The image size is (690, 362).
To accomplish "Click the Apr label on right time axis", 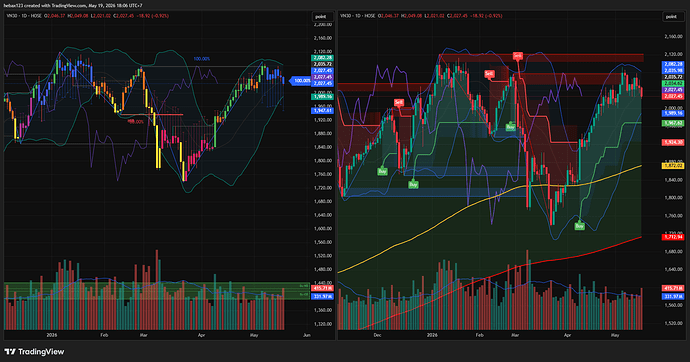I will click(x=567, y=335).
